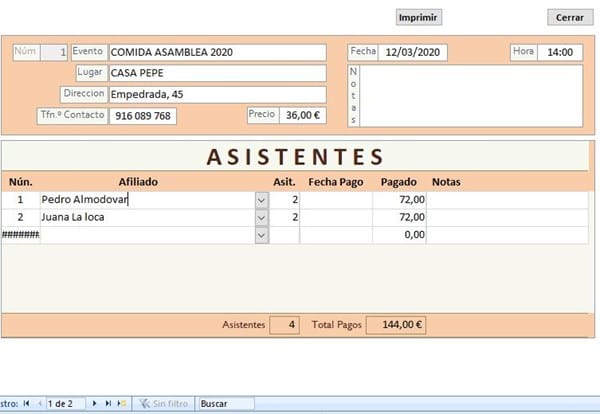Click the Fecha Pago column header
Screen dimensions: 600x414
click(x=336, y=182)
